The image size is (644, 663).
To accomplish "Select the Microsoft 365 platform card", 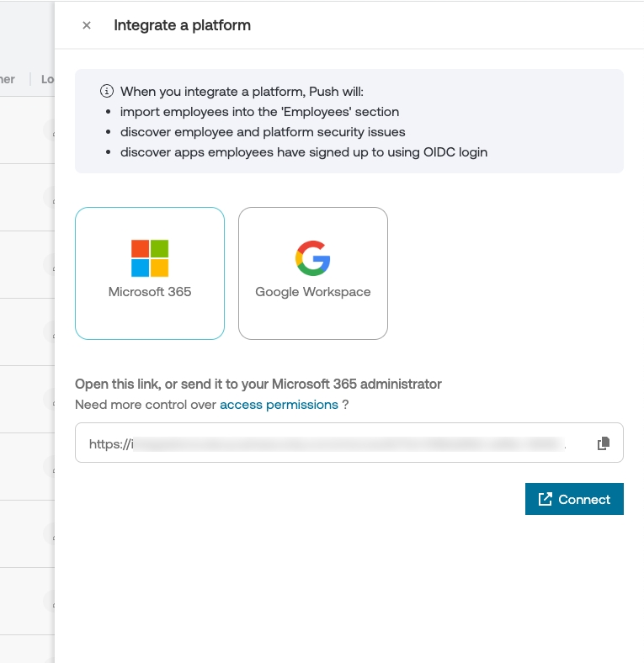I will tap(150, 273).
